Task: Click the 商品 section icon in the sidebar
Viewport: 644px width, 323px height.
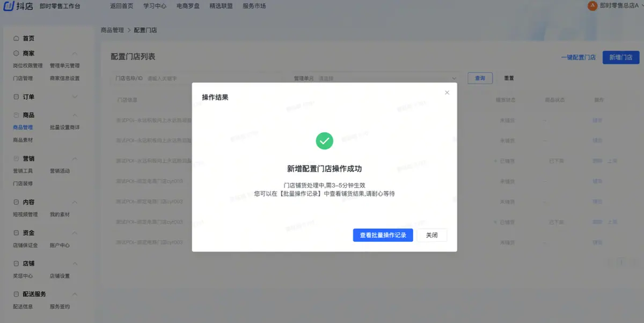Action: tap(16, 115)
